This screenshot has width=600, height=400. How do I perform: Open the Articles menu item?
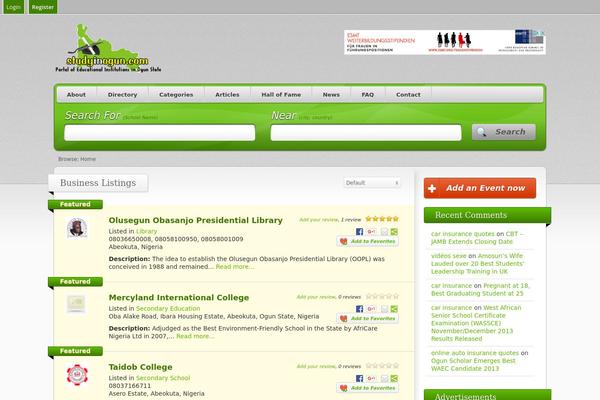(x=227, y=95)
